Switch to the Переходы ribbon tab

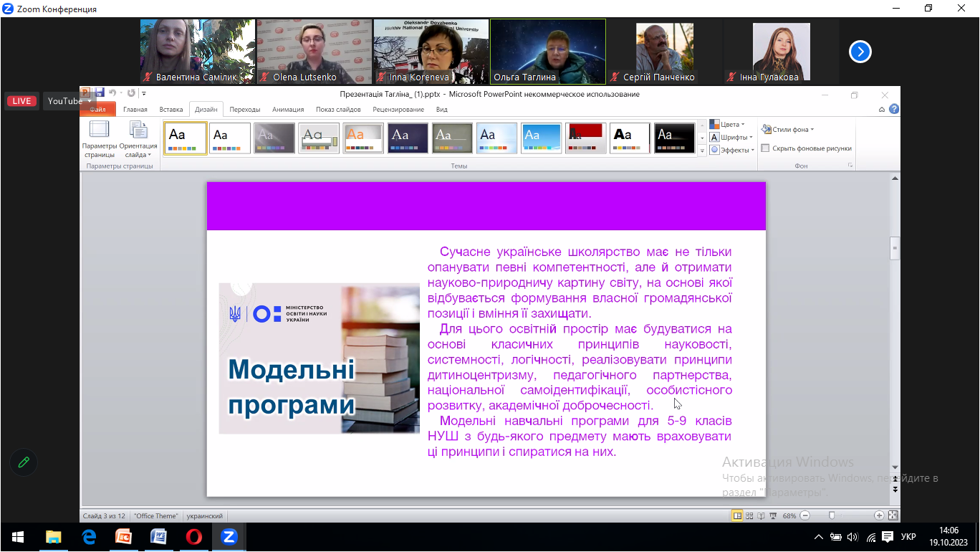[245, 110]
